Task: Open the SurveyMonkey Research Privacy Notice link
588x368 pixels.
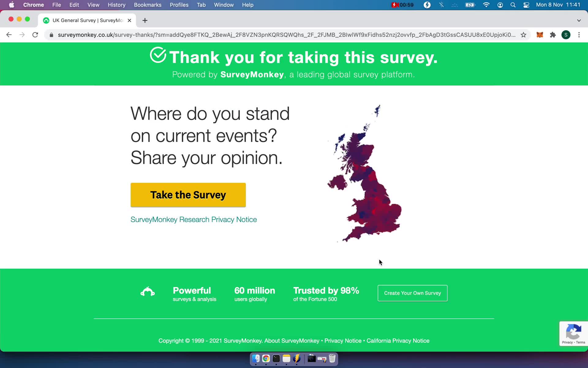Action: click(x=193, y=219)
